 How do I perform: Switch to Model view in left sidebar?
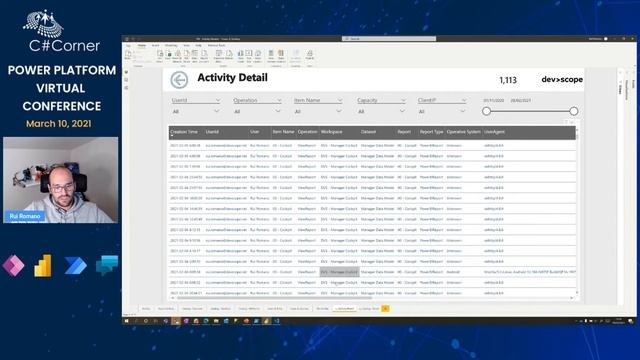click(x=126, y=88)
